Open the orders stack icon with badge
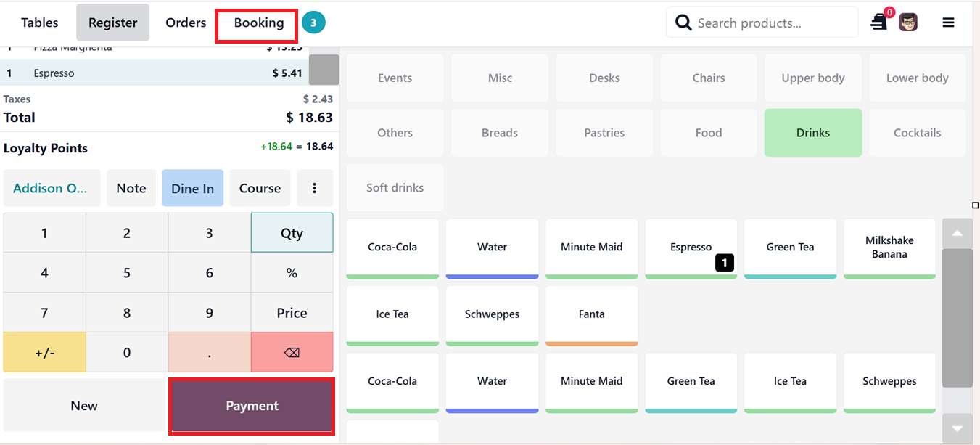Image resolution: width=980 pixels, height=445 pixels. (879, 23)
